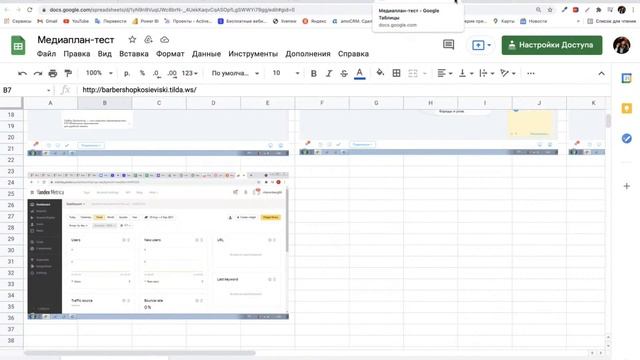Rename the Медиаплан-тест title

[76, 40]
